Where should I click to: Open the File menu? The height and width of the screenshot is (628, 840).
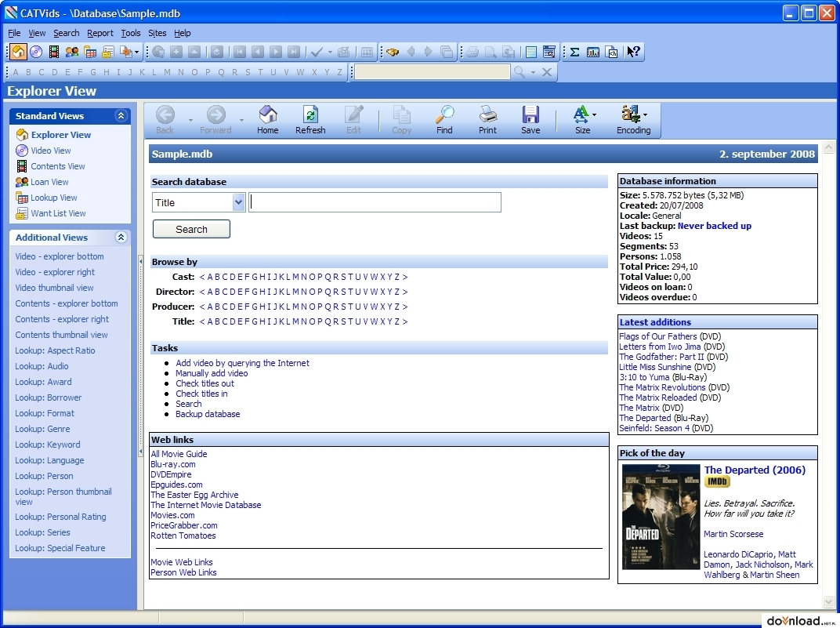coord(14,33)
